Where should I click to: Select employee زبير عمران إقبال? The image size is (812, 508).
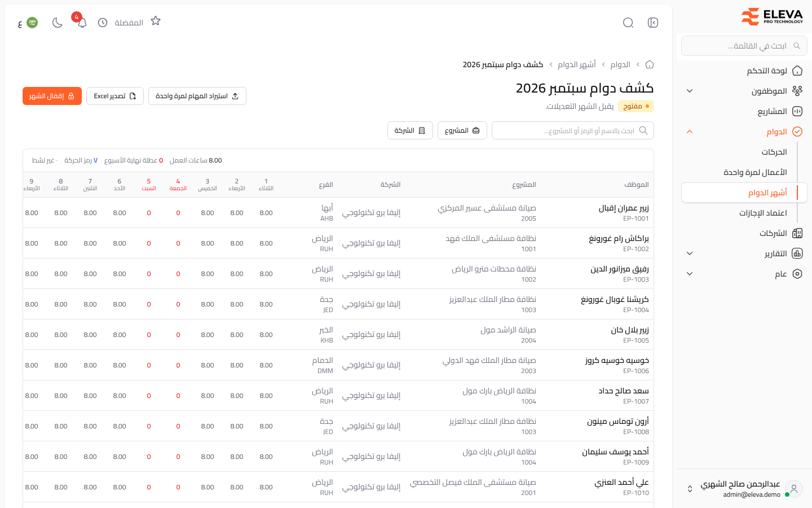624,208
